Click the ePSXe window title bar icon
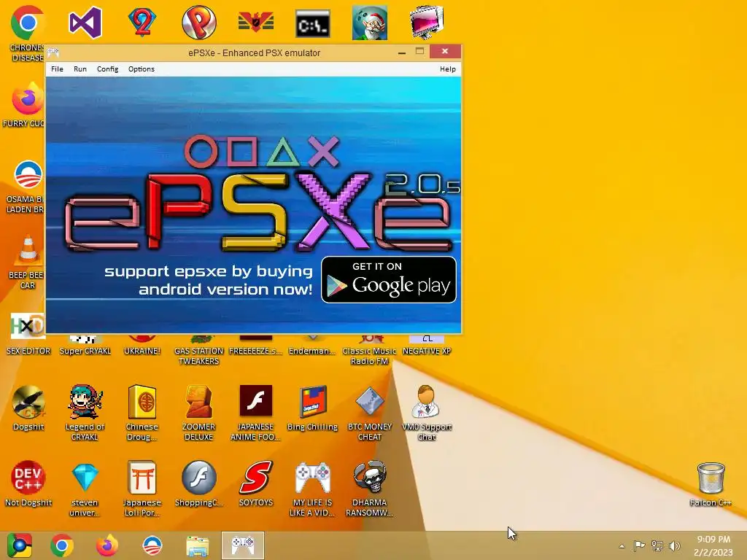The width and height of the screenshot is (747, 560). click(53, 52)
